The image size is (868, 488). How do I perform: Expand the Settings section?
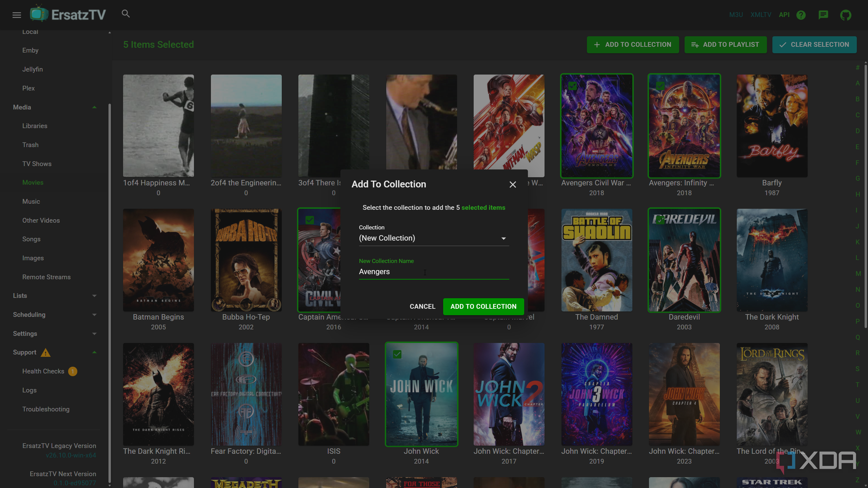(x=95, y=334)
